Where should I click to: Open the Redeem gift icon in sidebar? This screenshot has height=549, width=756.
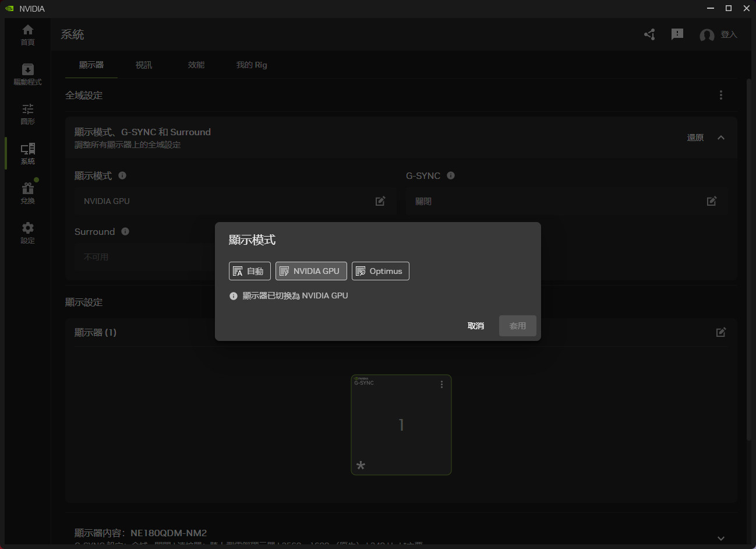tap(27, 193)
